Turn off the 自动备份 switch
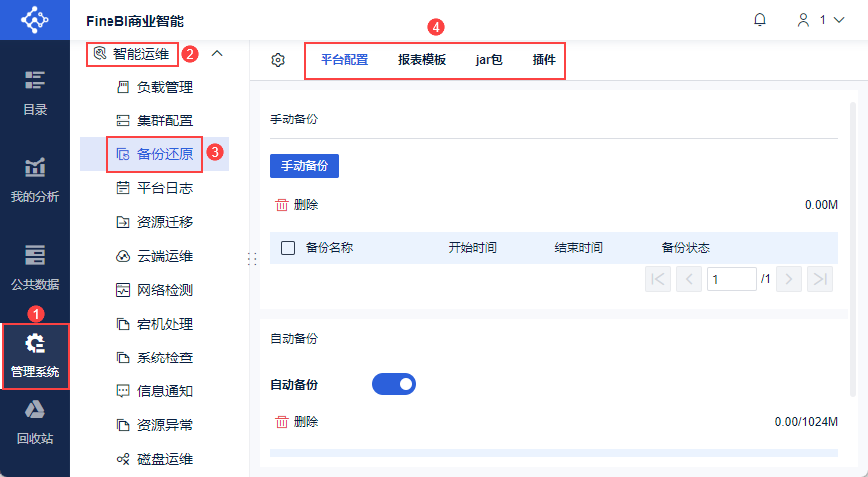Screen dimensions: 868x477 [393, 384]
